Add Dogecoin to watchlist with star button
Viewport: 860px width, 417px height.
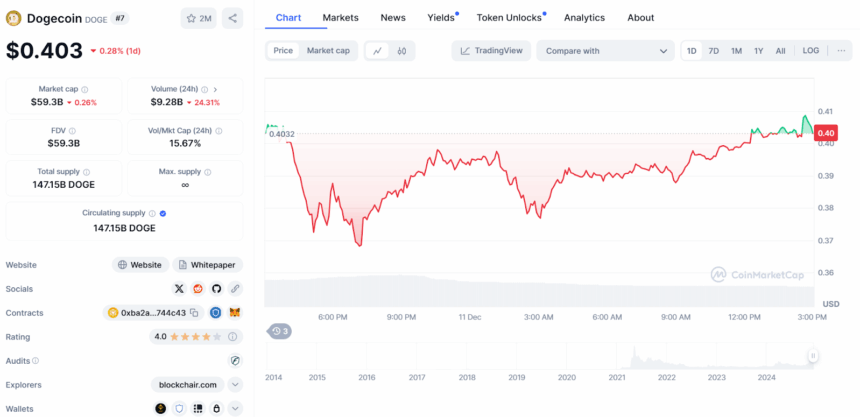point(199,18)
